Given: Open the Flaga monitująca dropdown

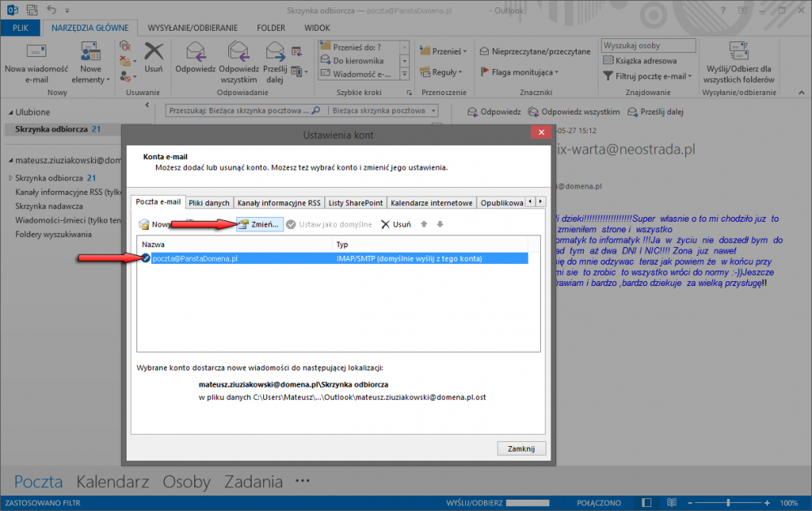Looking at the screenshot, I should point(520,72).
